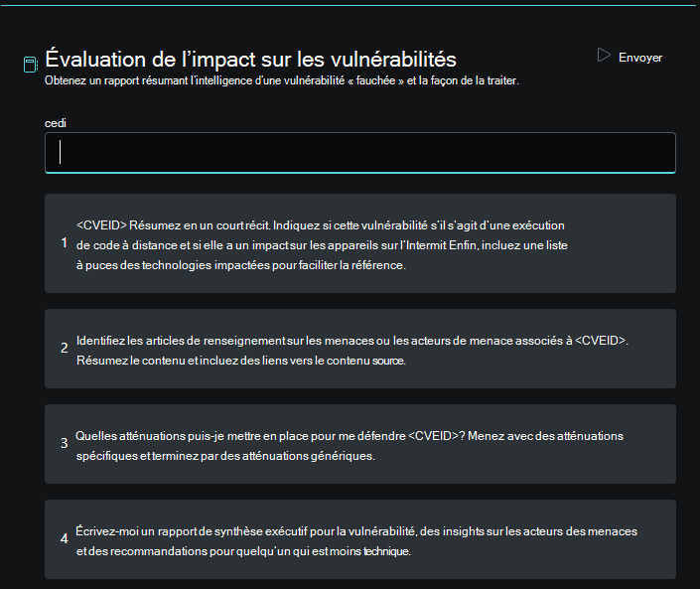Image resolution: width=700 pixels, height=589 pixels.
Task: Click the step number 2 marker
Action: pyautogui.click(x=64, y=349)
